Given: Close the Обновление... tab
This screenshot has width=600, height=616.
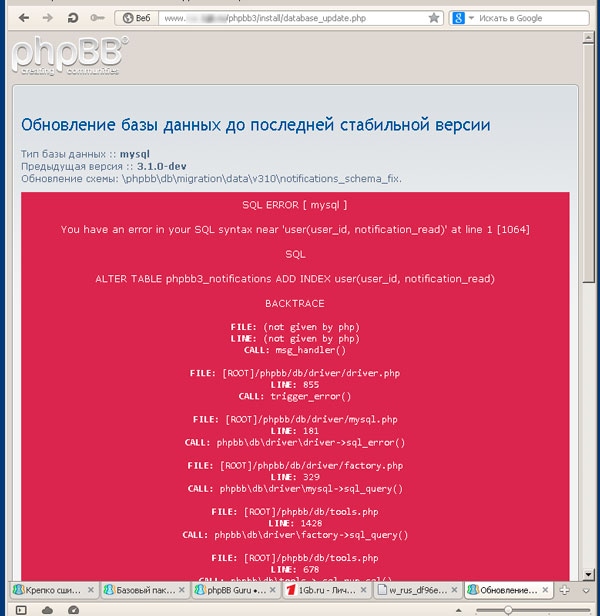Looking at the screenshot, I should pos(545,590).
